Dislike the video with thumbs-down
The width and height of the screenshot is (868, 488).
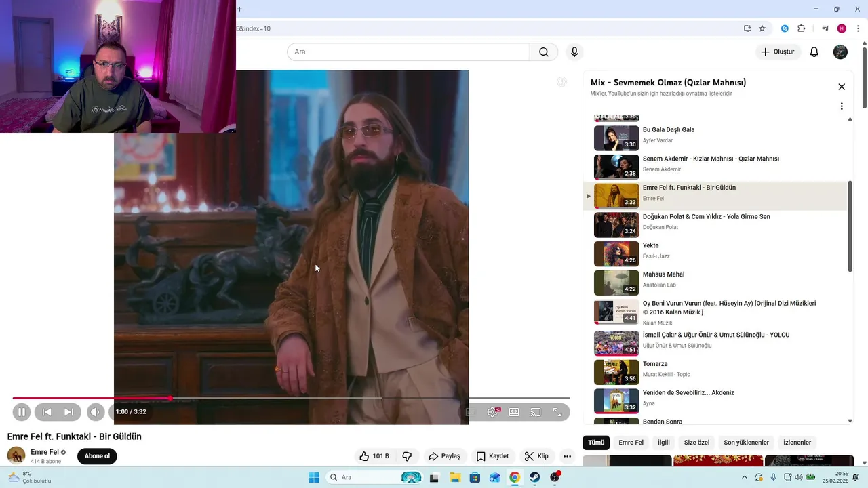(407, 456)
